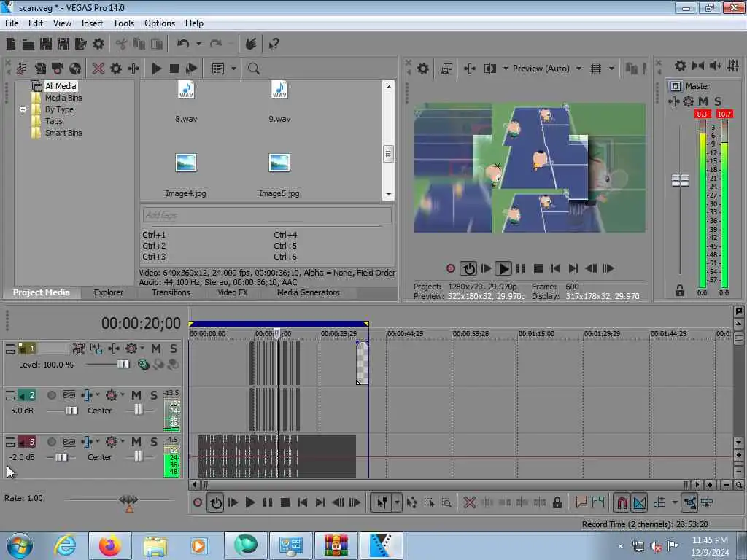This screenshot has height=560, width=747.
Task: Open track 1 FX icon
Action: [113, 349]
